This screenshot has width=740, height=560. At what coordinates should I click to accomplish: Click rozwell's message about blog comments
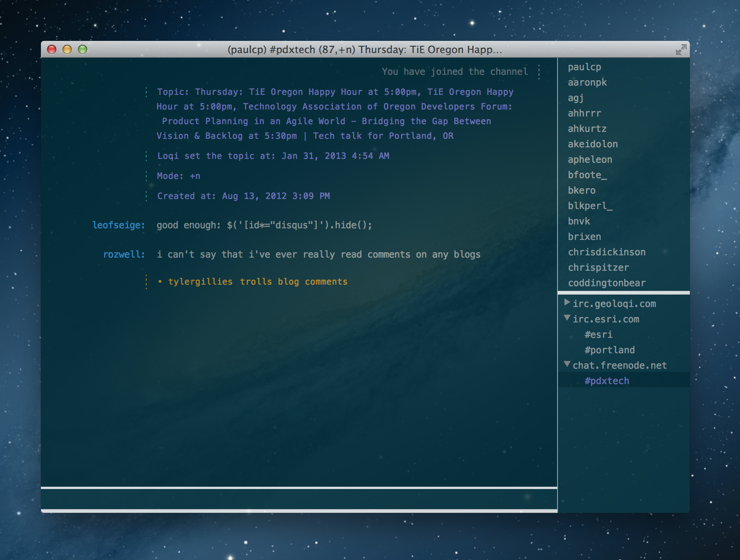319,255
